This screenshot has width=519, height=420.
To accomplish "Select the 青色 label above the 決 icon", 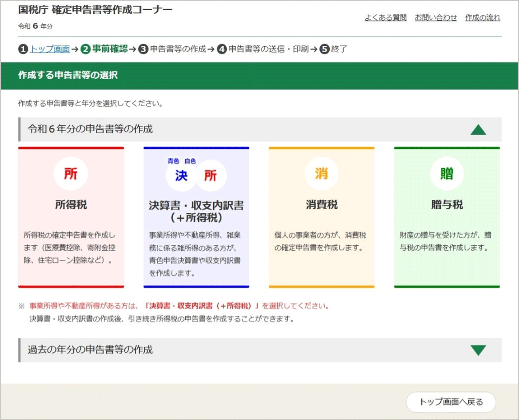I will 174,160.
